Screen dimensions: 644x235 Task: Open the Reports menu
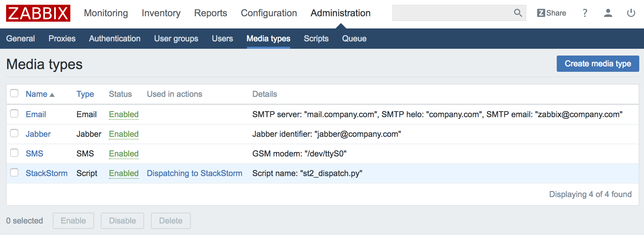(210, 13)
